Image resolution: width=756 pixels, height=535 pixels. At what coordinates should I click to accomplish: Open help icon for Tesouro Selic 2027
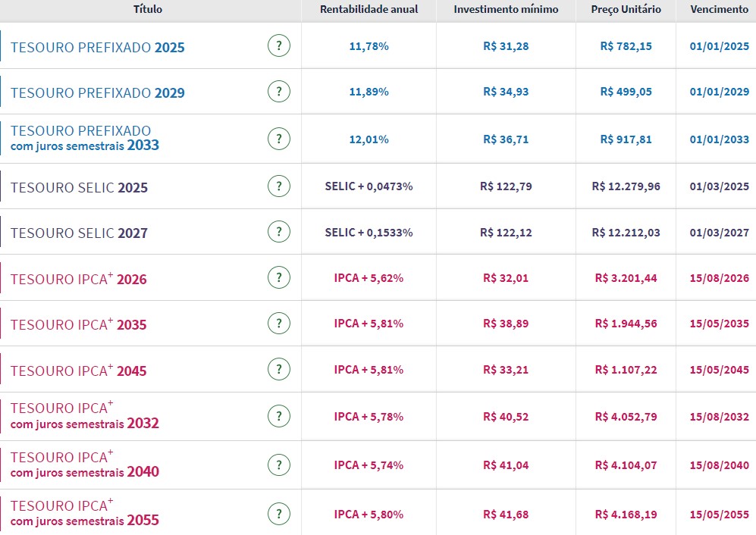click(279, 232)
